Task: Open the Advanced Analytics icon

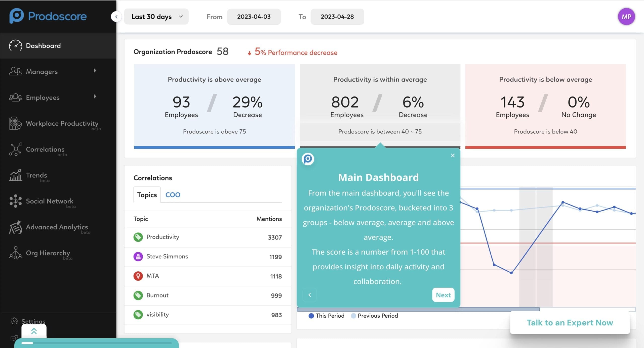Action: click(15, 227)
